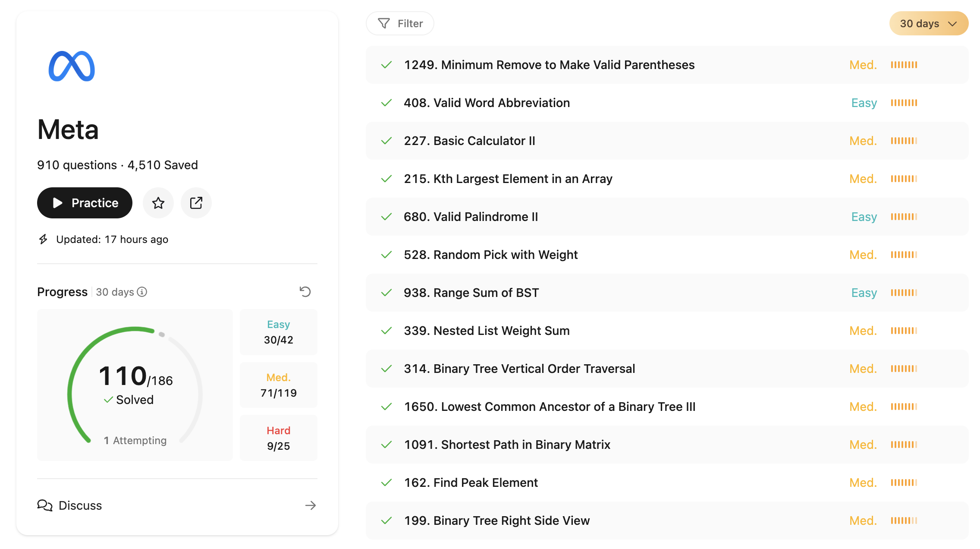Click the arrow next to Discuss
This screenshot has height=549, width=980.
[311, 505]
